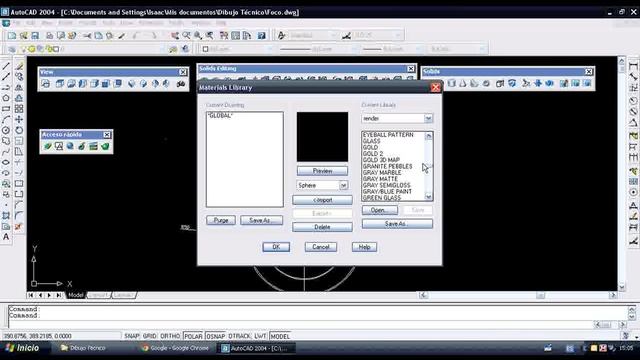Click the materials list scroll-down arrow
640x360 pixels.
[x=429, y=197]
